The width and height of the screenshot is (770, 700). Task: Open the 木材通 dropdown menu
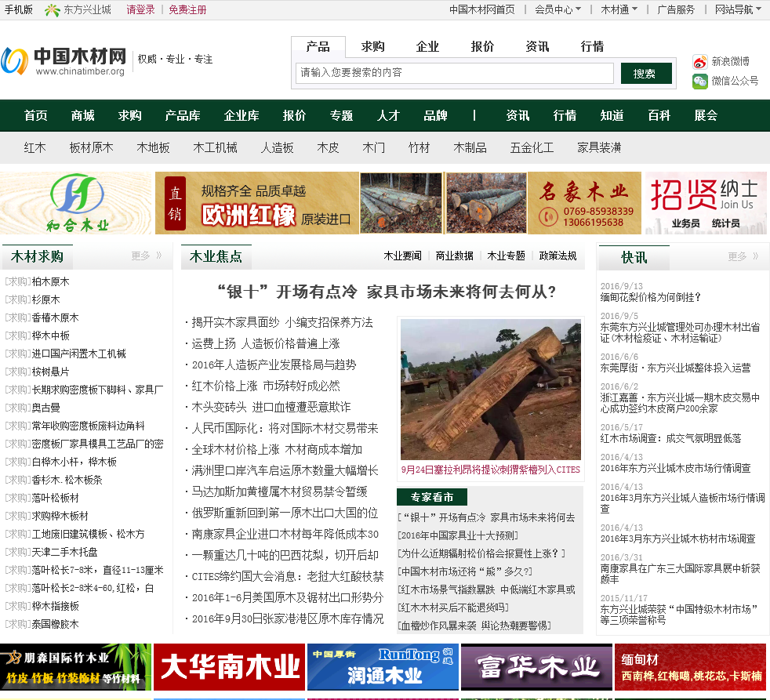pos(619,9)
